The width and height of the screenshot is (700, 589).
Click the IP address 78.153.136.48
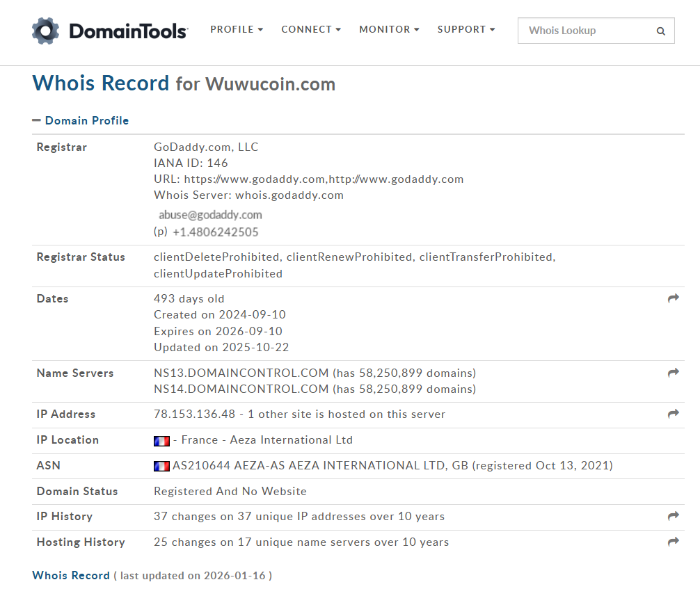pos(194,414)
